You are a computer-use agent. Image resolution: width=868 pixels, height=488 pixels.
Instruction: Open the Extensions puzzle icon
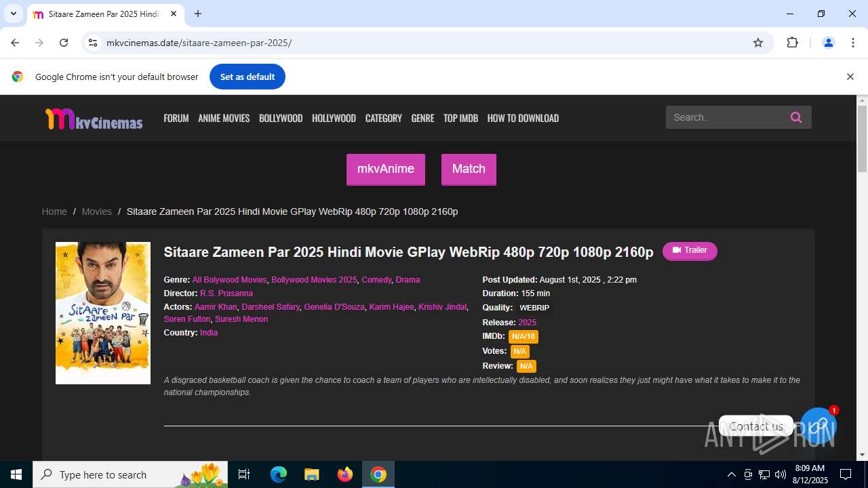pyautogui.click(x=792, y=43)
